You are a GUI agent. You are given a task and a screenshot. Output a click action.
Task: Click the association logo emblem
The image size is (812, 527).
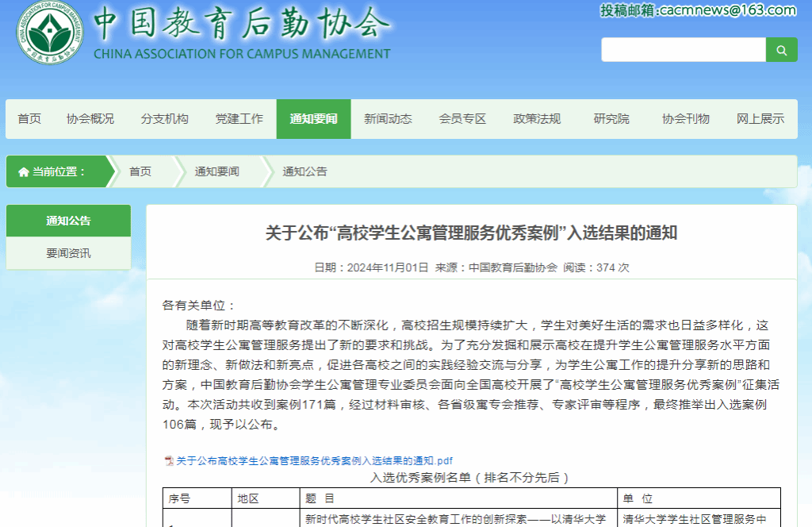click(x=50, y=33)
